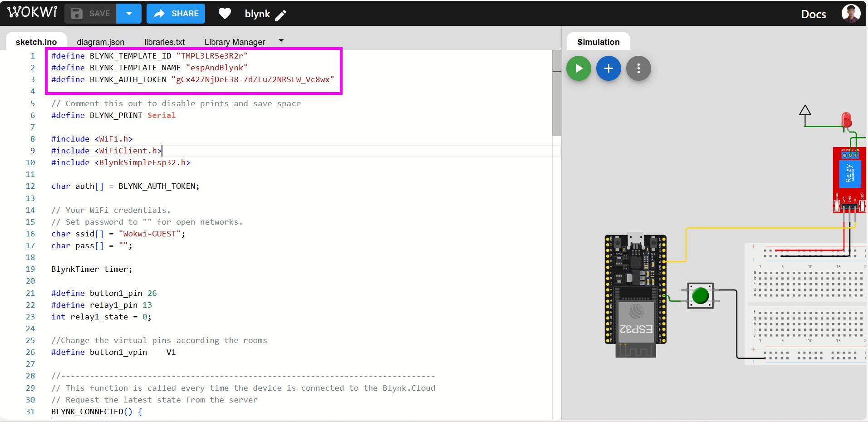Click the project title blynk
The image size is (868, 422).
coord(257,14)
